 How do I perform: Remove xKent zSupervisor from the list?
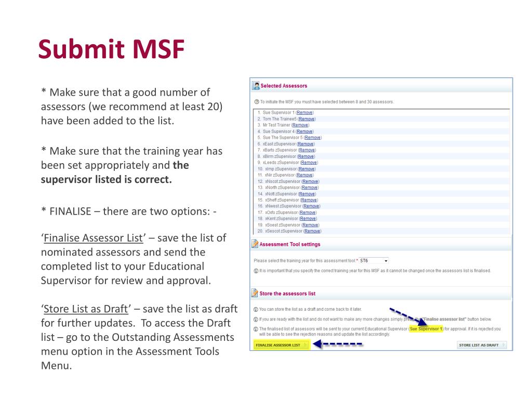click(308, 219)
